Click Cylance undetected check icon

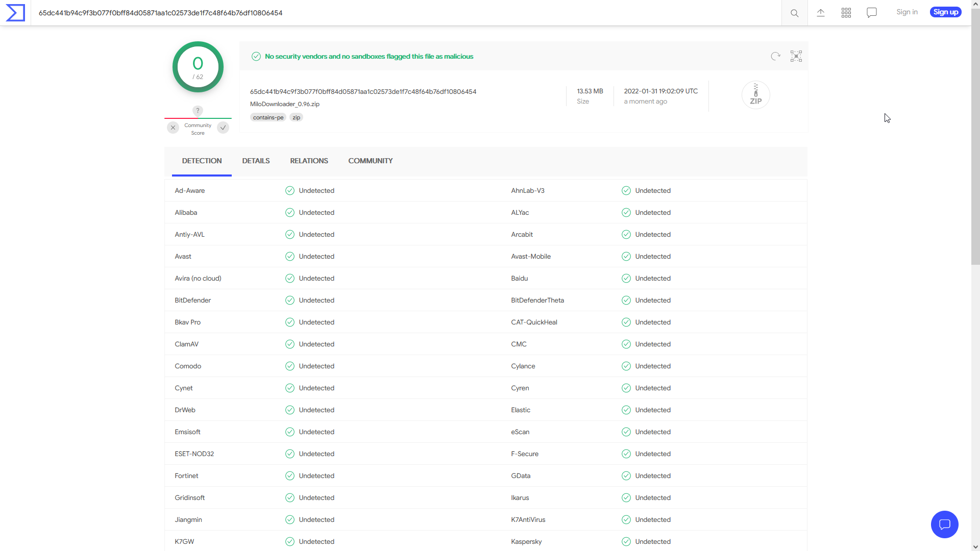point(626,366)
